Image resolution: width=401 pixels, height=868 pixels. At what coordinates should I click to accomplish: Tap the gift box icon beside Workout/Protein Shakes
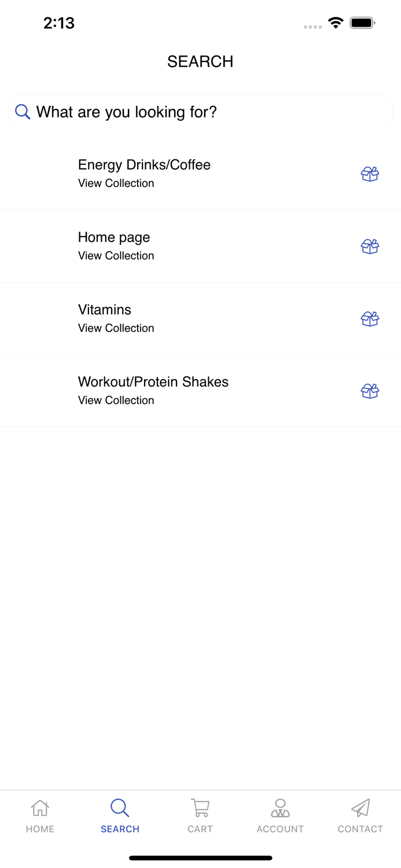(370, 391)
